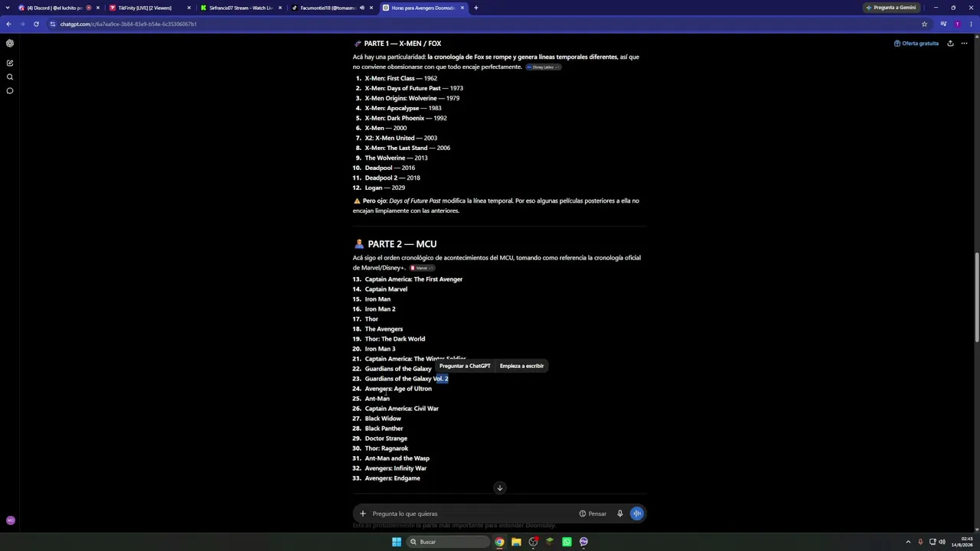Open Chrome from the taskbar
980x551 pixels.
[499, 542]
